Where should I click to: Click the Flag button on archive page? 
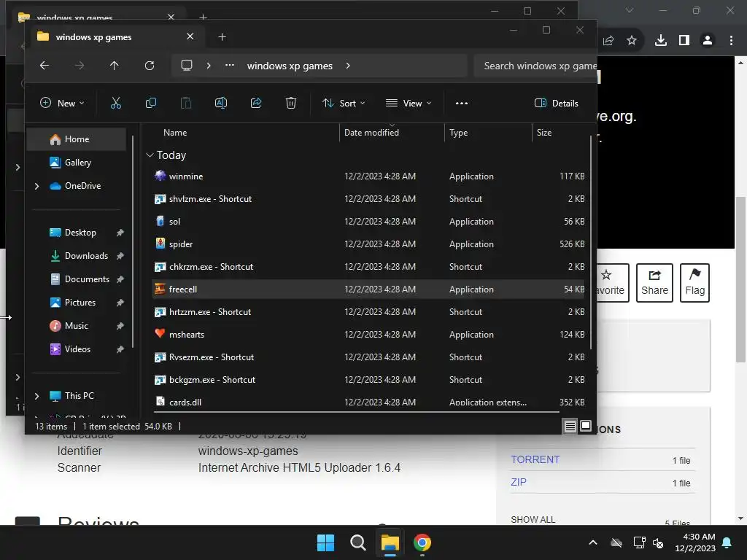(x=695, y=283)
